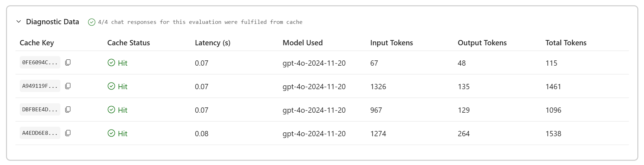Select the A949119F cache key chip
Screen dimensions: 644x165
click(40, 86)
